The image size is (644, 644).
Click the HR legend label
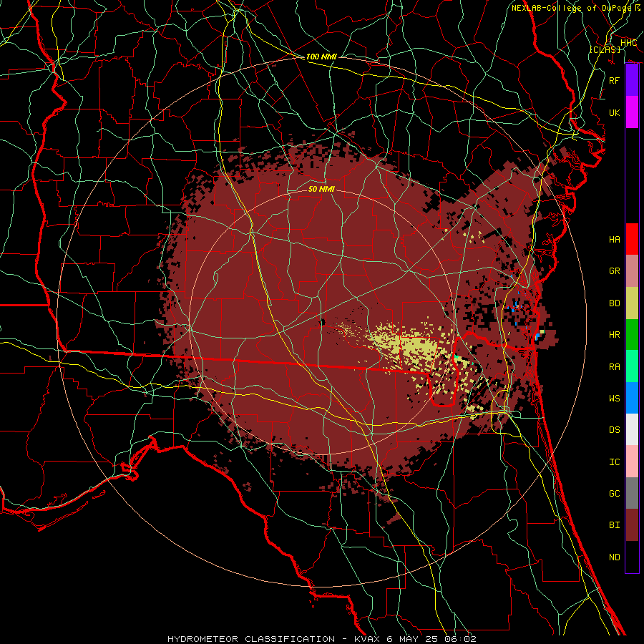[x=614, y=335]
